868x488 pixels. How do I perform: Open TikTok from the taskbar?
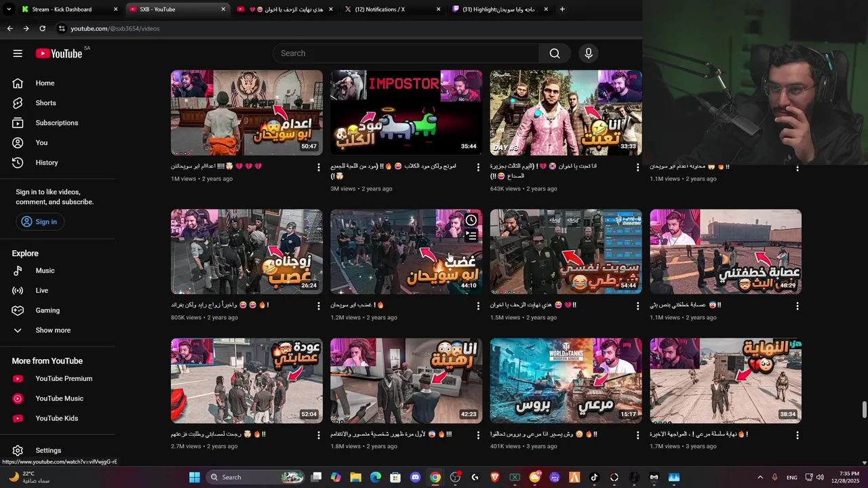tap(594, 477)
